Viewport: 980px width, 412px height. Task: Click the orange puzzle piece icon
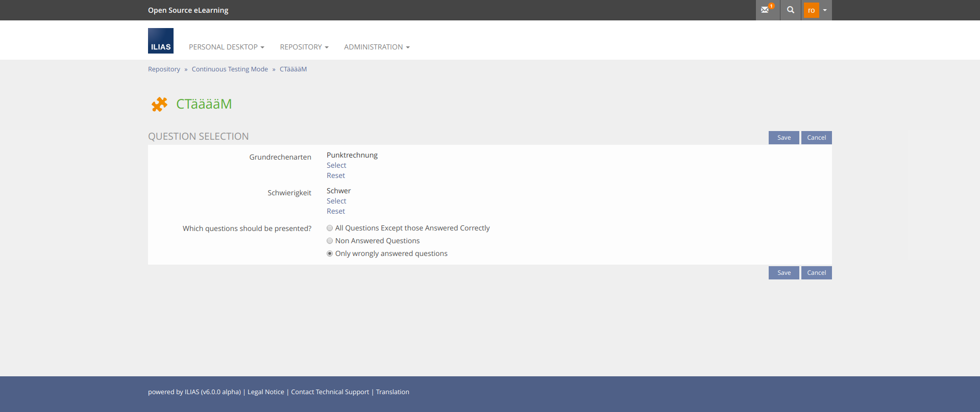[159, 104]
